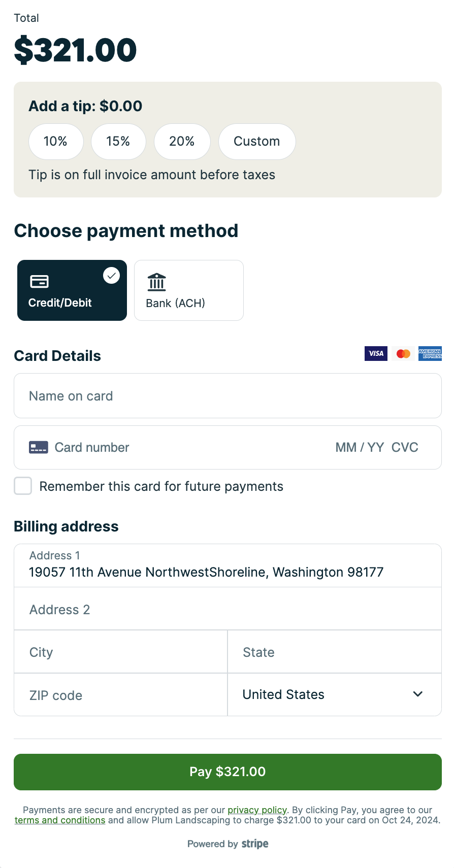This screenshot has height=868, width=454.
Task: Click the selected checkmark on Credit/Debit
Action: 111,276
